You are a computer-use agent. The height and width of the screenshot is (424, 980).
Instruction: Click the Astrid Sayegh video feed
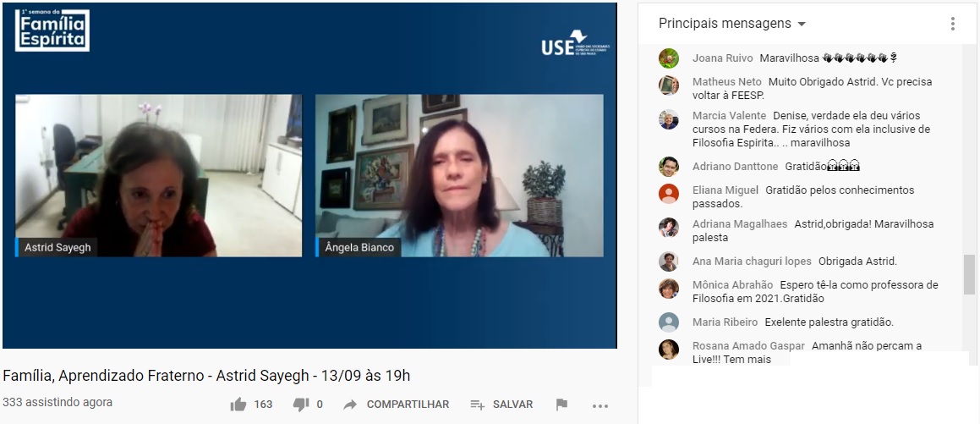[159, 175]
